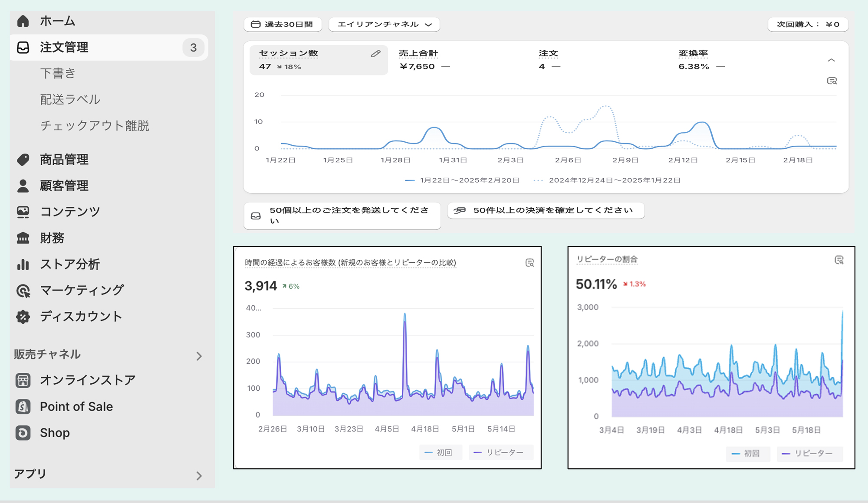
Task: Click the pencil edit icon in セッション数 card
Action: 376,54
